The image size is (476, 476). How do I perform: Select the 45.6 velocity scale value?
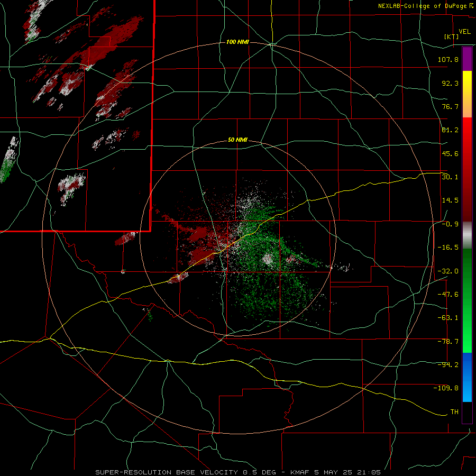pos(450,153)
